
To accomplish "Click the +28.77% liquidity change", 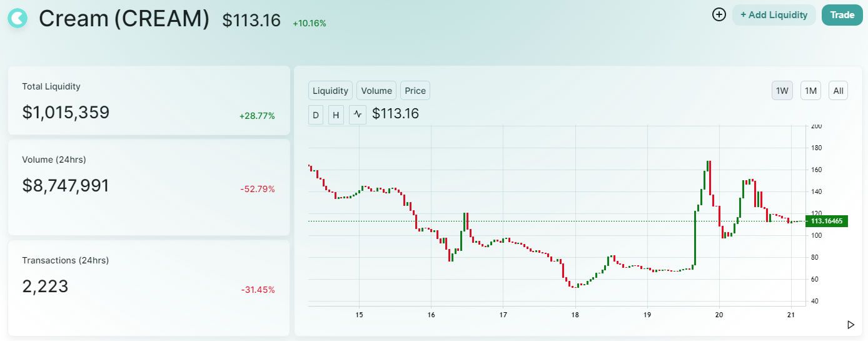I will (257, 116).
